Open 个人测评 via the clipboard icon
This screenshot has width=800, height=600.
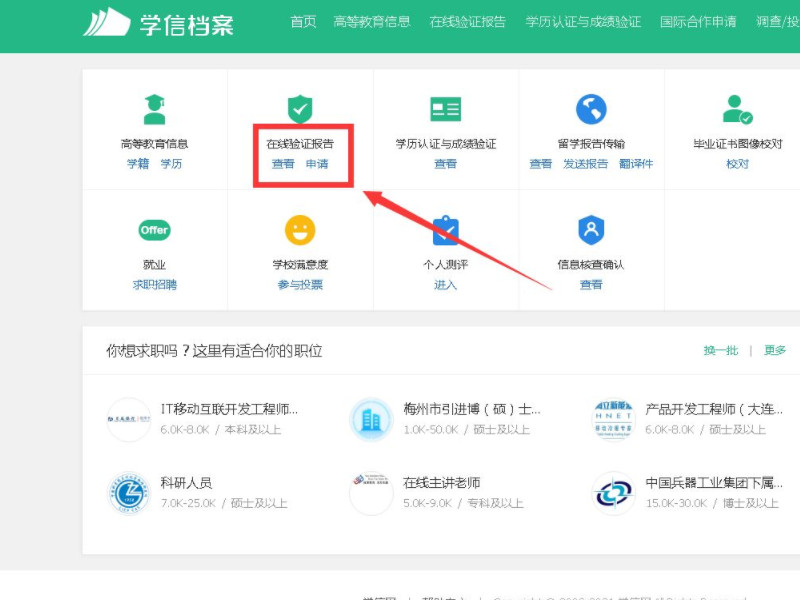pyautogui.click(x=444, y=228)
